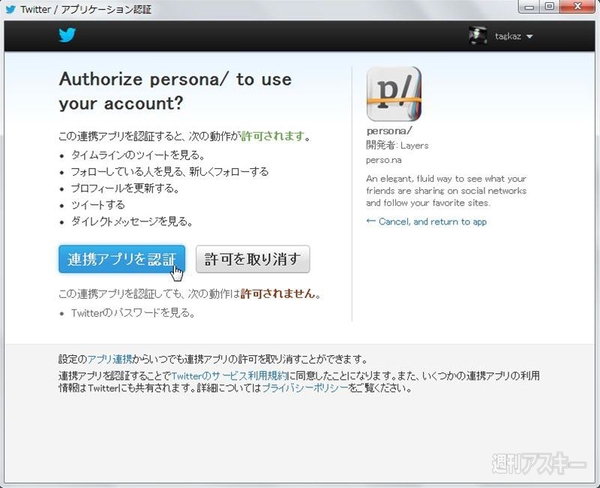Open the アプリ連携 settings link

(x=110, y=359)
